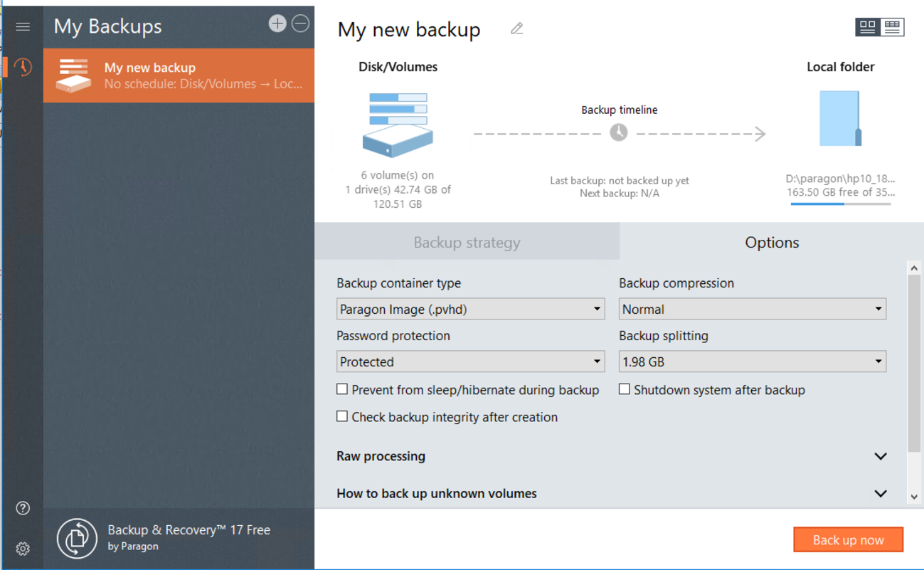
Task: Click the backup history clock icon
Action: coord(23,68)
